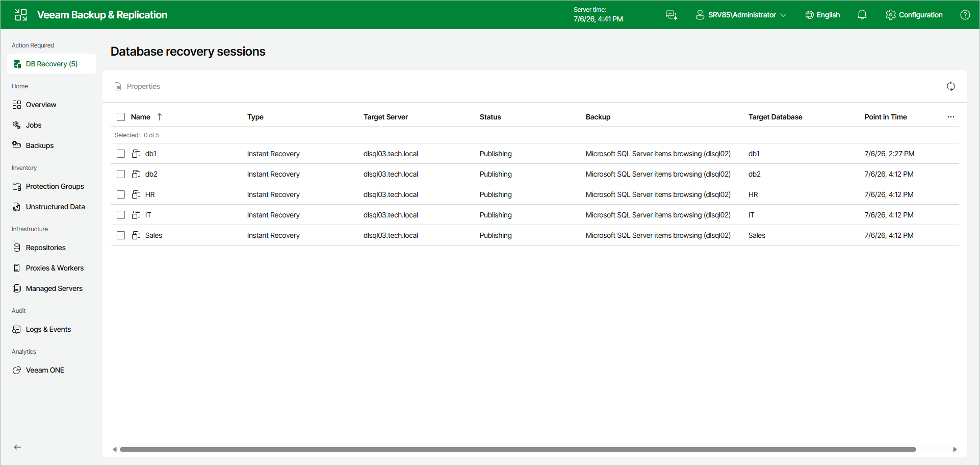
Task: Tick the checkbox for db2 session
Action: tap(121, 174)
